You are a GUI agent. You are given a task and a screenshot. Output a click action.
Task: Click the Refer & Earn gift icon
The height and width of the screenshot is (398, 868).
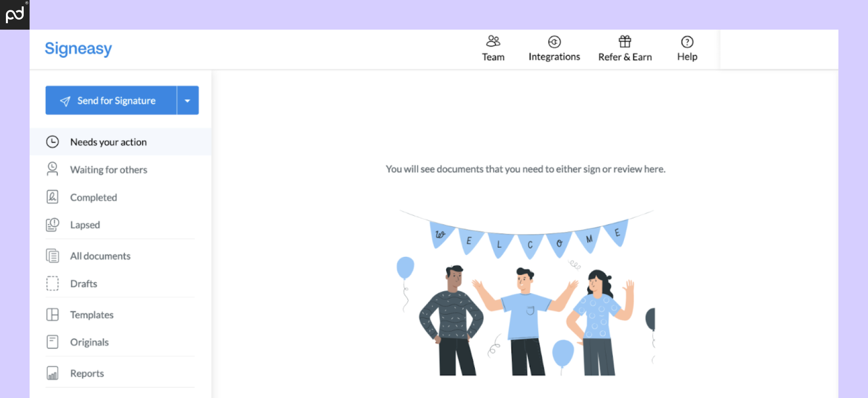[625, 41]
